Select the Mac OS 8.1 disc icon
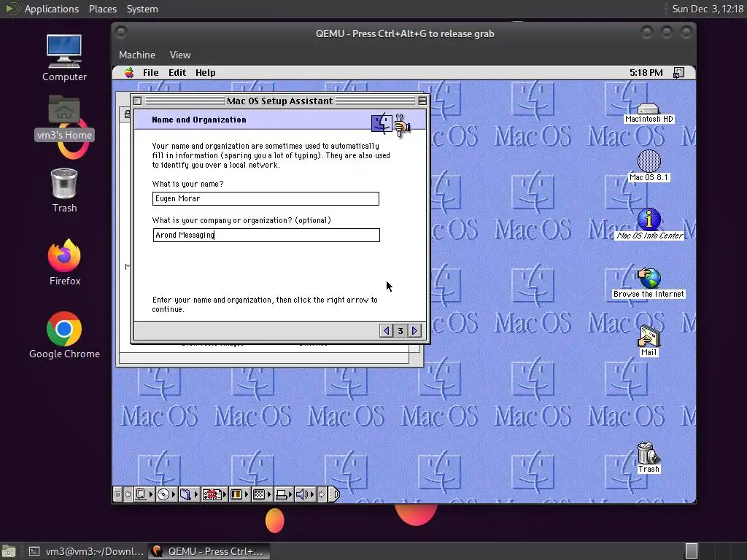 (649, 166)
